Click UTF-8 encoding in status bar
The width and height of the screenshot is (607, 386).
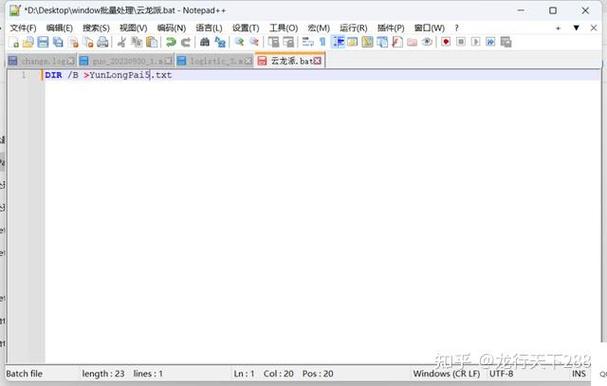(x=501, y=374)
